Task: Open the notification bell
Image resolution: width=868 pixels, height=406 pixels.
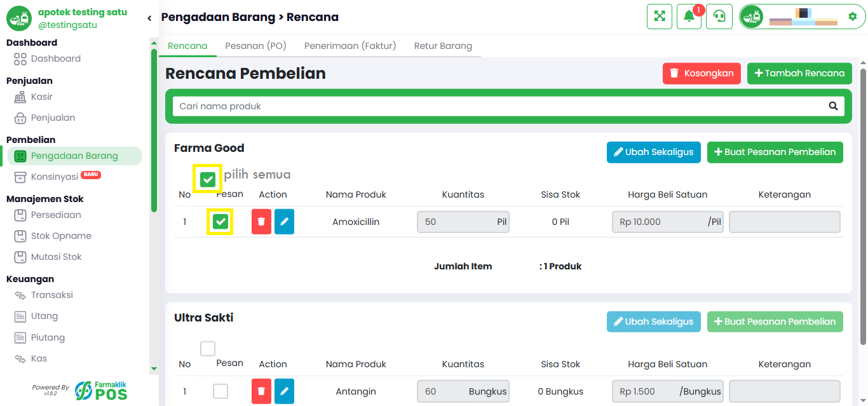Action: pyautogui.click(x=689, y=17)
